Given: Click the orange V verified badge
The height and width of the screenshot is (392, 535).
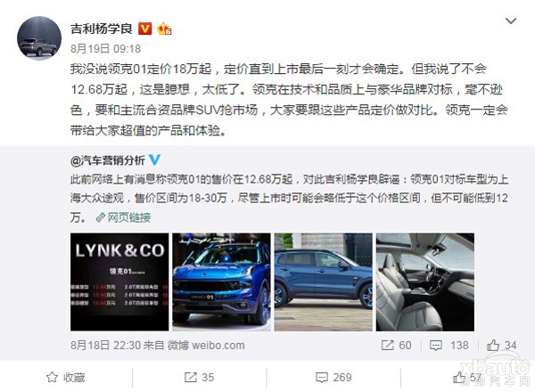Looking at the screenshot, I should click(x=145, y=29).
